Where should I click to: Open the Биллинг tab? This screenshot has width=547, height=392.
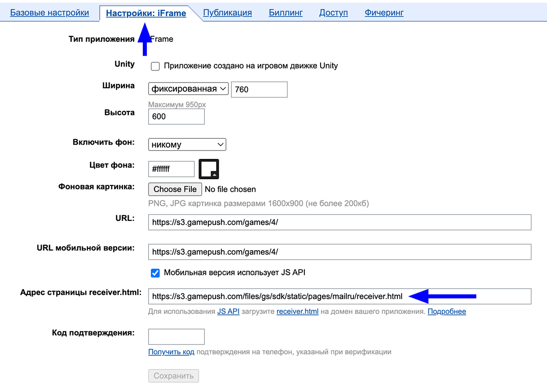[x=285, y=13]
